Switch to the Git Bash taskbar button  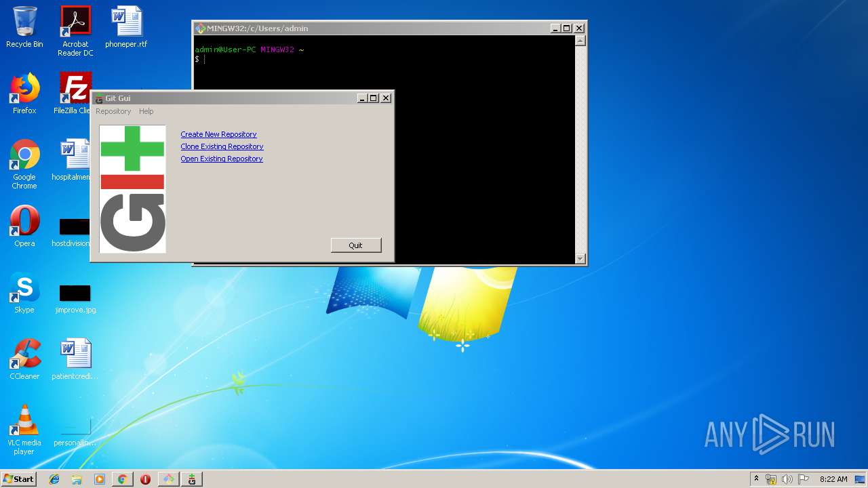pos(168,479)
